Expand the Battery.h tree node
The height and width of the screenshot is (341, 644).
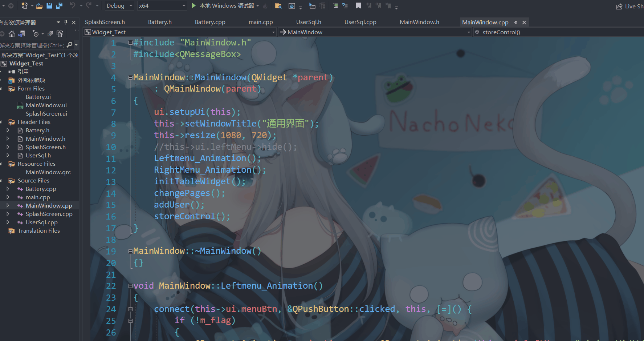[x=8, y=130]
